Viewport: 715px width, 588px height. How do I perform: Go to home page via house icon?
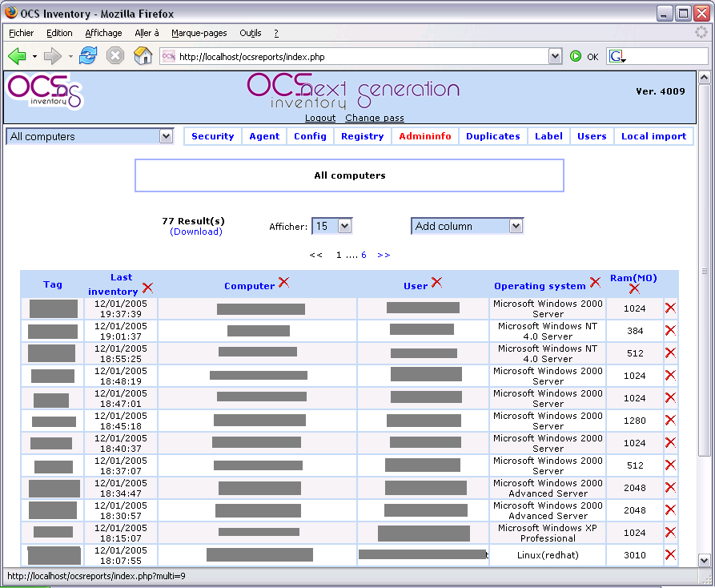click(x=143, y=56)
